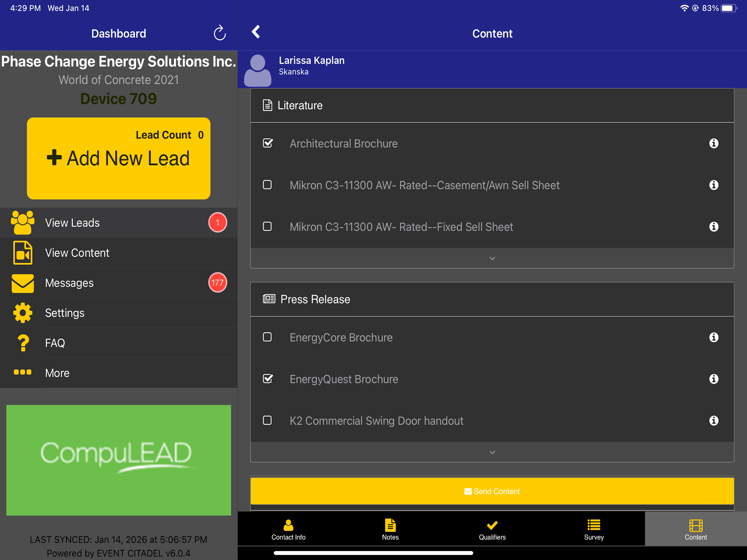Tap the Powered by EVENT CITADEL v6.0.4 text
Viewport: 747px width, 560px height.
click(119, 553)
